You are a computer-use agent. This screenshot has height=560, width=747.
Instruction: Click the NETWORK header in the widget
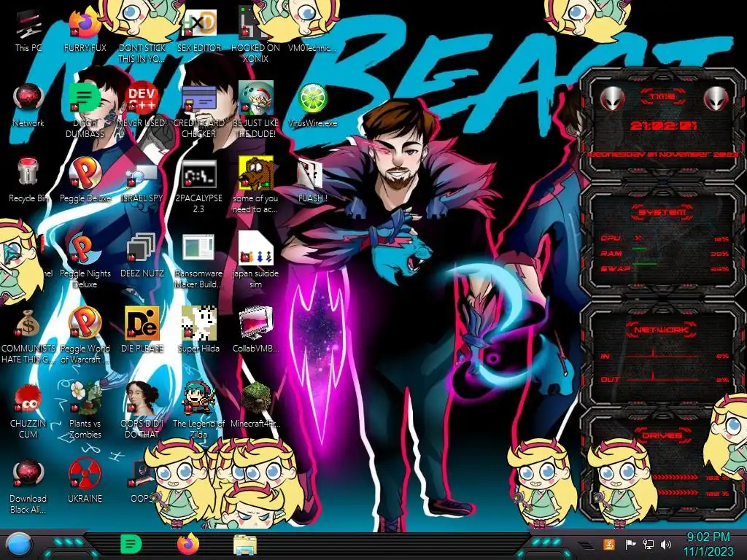(x=662, y=330)
